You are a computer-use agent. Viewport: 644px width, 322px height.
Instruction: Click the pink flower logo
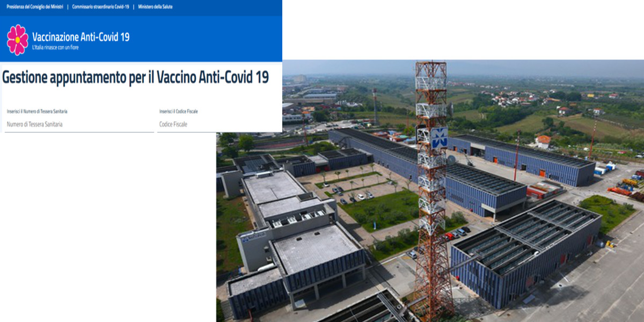coord(17,40)
